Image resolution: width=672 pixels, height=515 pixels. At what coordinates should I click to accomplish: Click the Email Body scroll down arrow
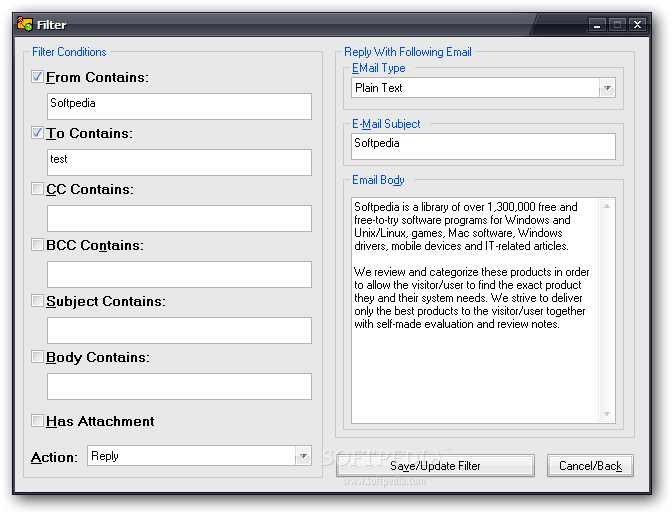click(606, 414)
